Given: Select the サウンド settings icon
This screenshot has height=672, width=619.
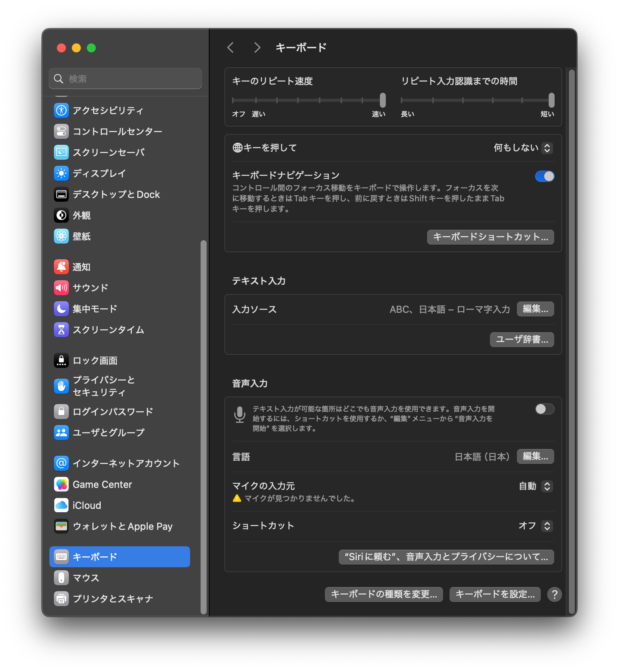Looking at the screenshot, I should 90,288.
